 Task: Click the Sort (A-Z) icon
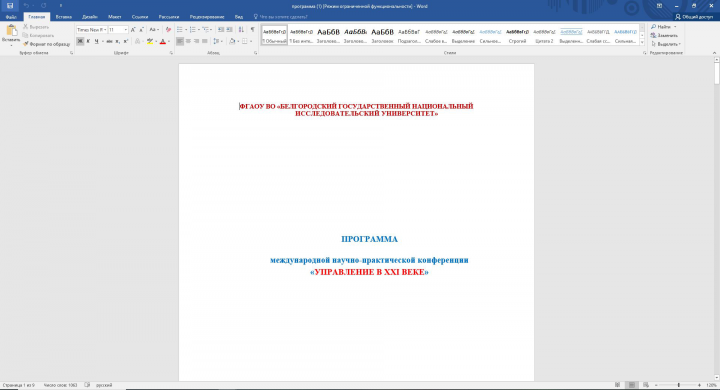[241, 29]
